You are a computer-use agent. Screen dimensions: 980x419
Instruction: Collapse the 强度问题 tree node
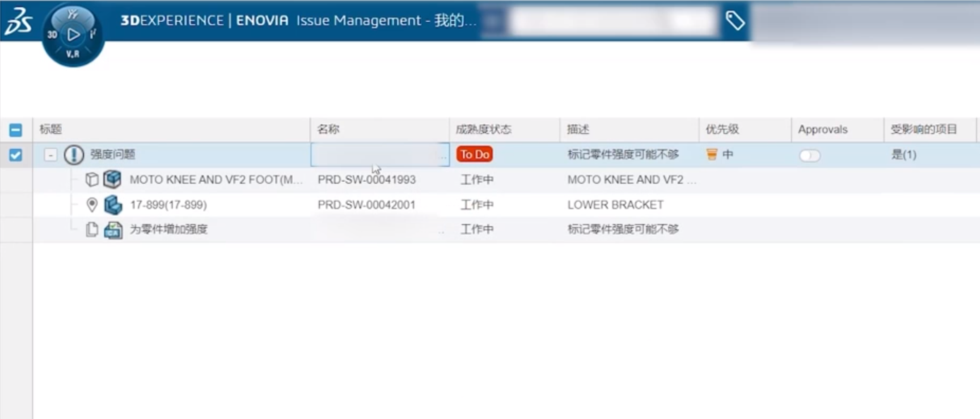pyautogui.click(x=51, y=155)
